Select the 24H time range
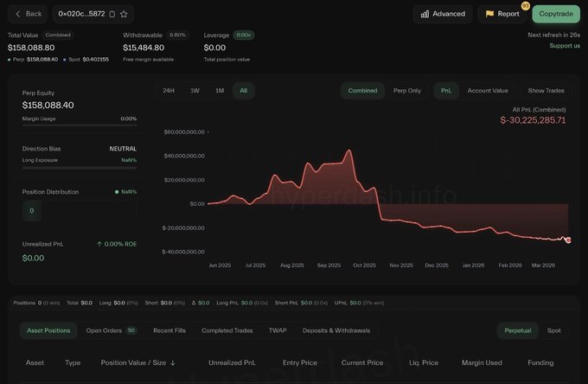 click(x=168, y=91)
